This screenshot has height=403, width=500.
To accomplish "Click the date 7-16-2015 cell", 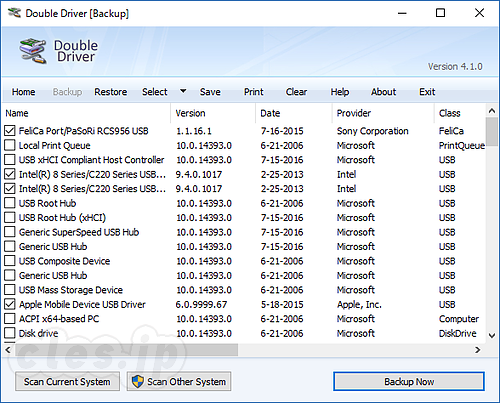I will [282, 131].
